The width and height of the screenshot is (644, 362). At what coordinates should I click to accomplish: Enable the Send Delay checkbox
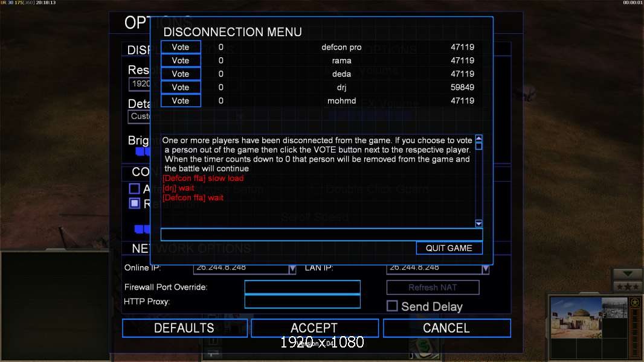(392, 306)
